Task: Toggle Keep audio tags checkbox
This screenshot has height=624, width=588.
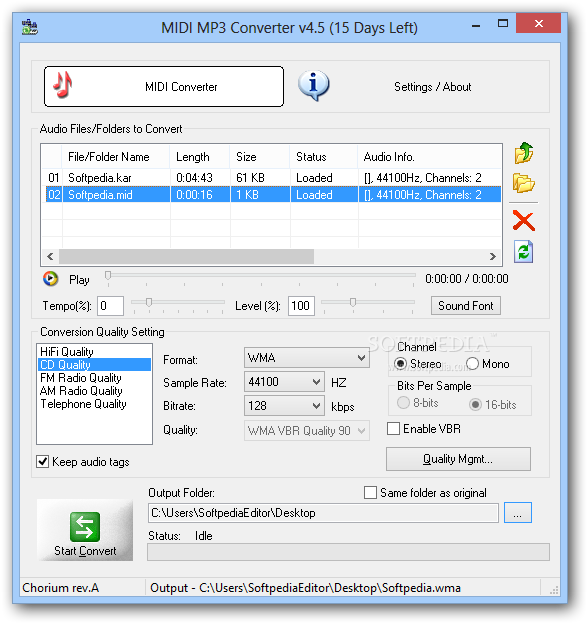Action: (x=43, y=462)
